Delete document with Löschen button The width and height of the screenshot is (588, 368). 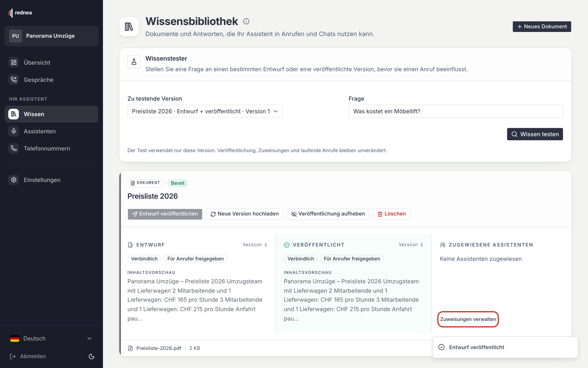(x=391, y=214)
